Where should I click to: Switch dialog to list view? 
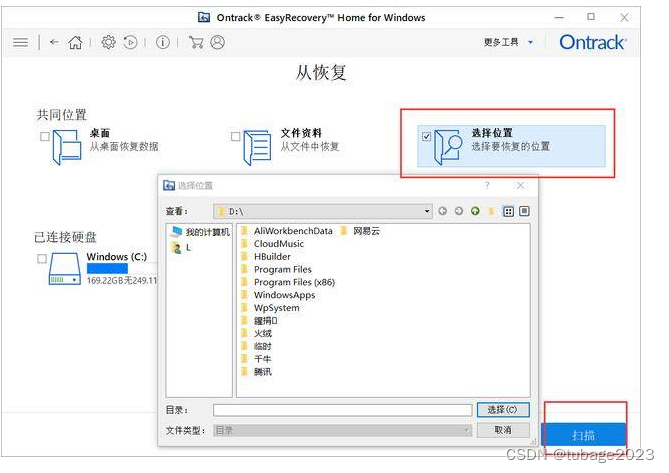click(x=508, y=211)
